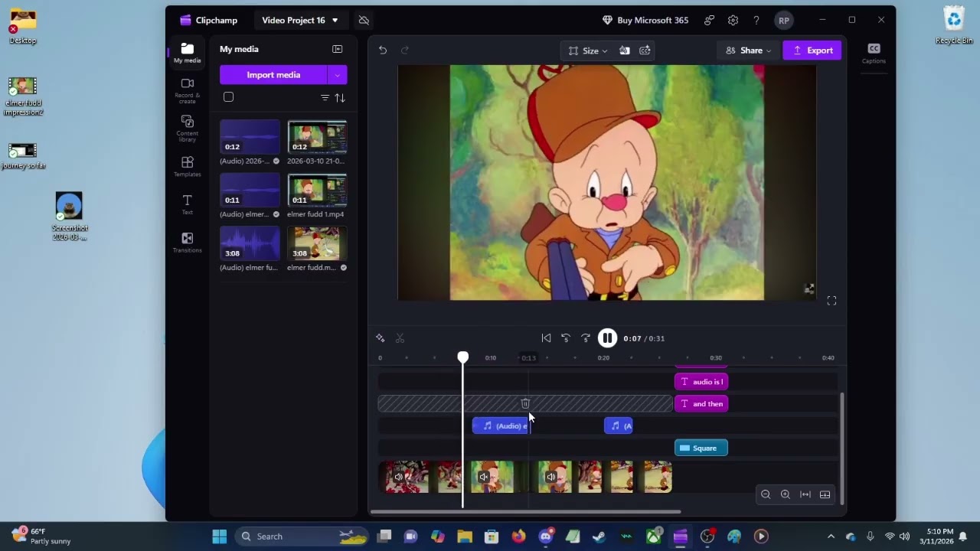This screenshot has width=980, height=551.
Task: Select the Square shape clip
Action: coord(701,448)
